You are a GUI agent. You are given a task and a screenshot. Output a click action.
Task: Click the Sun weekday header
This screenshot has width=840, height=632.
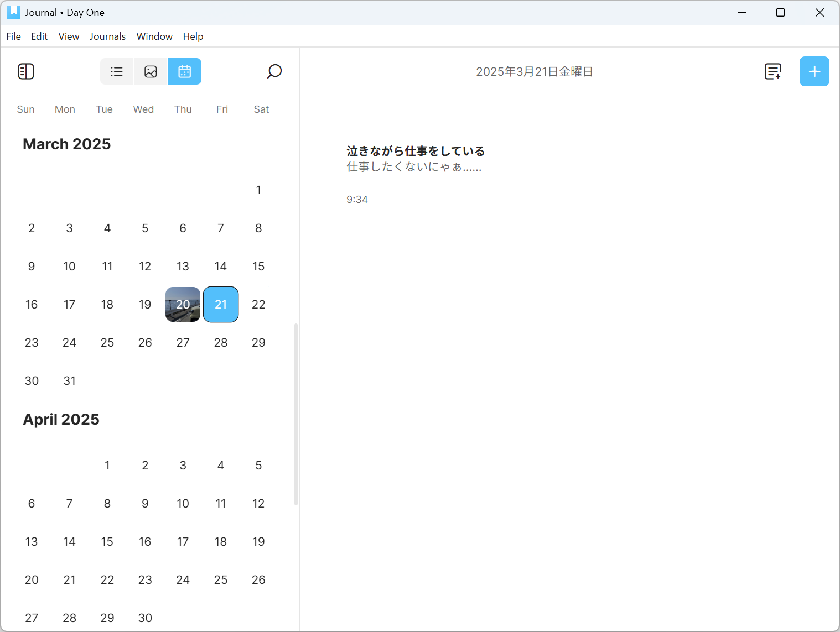pyautogui.click(x=26, y=109)
